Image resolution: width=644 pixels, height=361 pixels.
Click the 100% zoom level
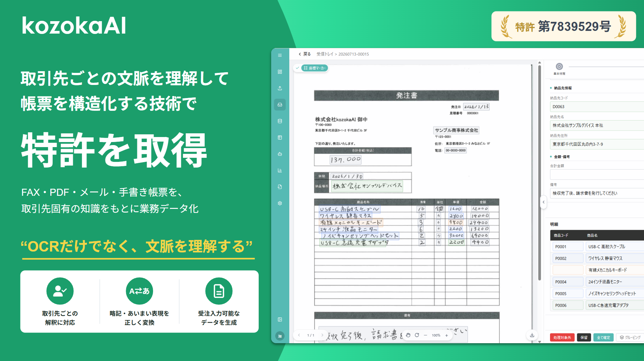click(x=436, y=335)
